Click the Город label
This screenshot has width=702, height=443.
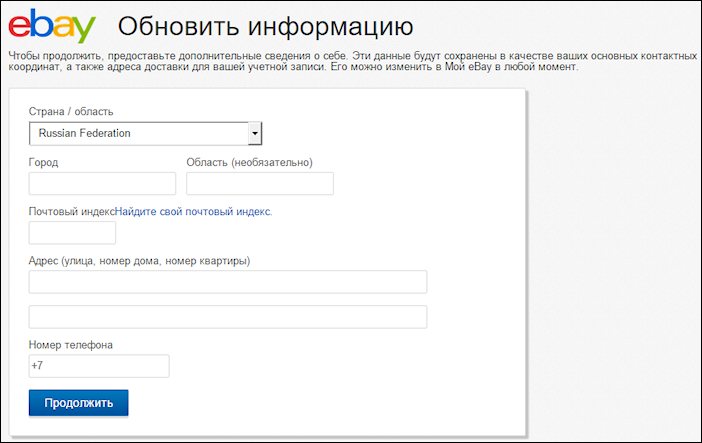43,162
